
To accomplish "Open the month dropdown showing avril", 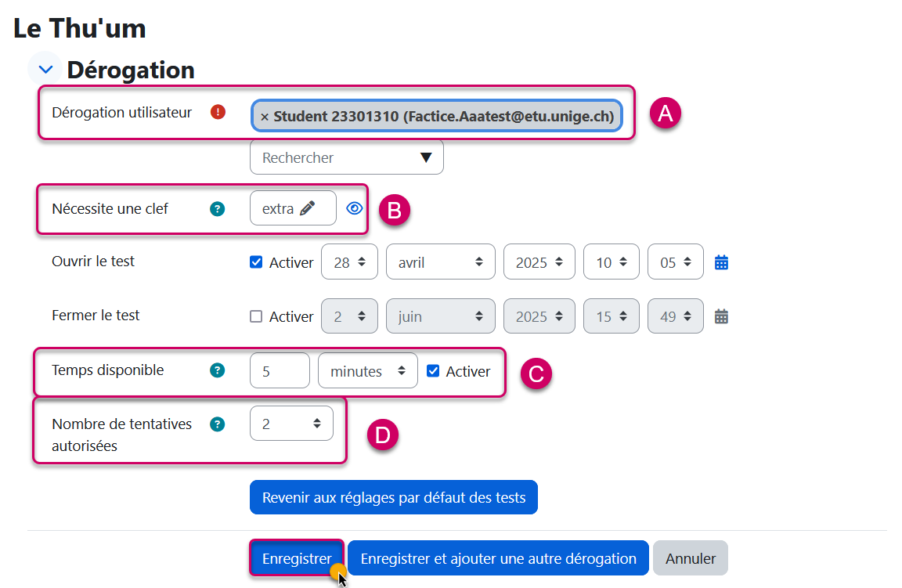I will [x=440, y=262].
